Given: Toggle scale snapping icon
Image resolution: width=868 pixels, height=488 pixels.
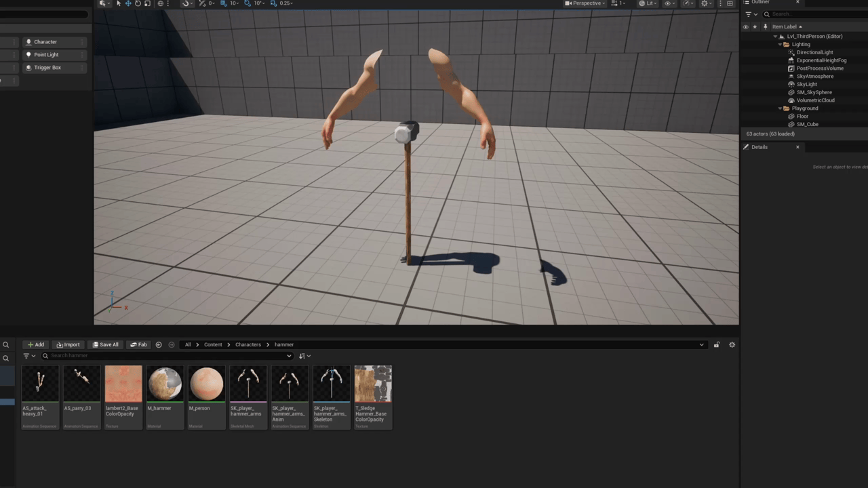Looking at the screenshot, I should tap(273, 3).
